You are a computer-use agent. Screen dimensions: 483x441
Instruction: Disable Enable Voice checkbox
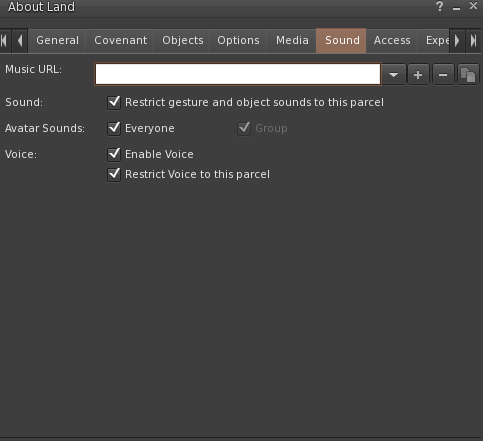pyautogui.click(x=114, y=154)
